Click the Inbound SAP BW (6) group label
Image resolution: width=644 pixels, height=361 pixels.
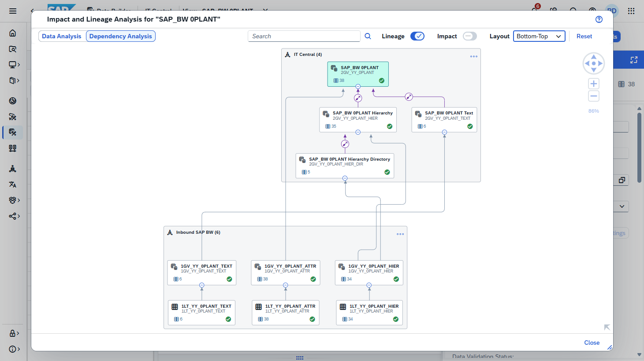click(x=198, y=232)
